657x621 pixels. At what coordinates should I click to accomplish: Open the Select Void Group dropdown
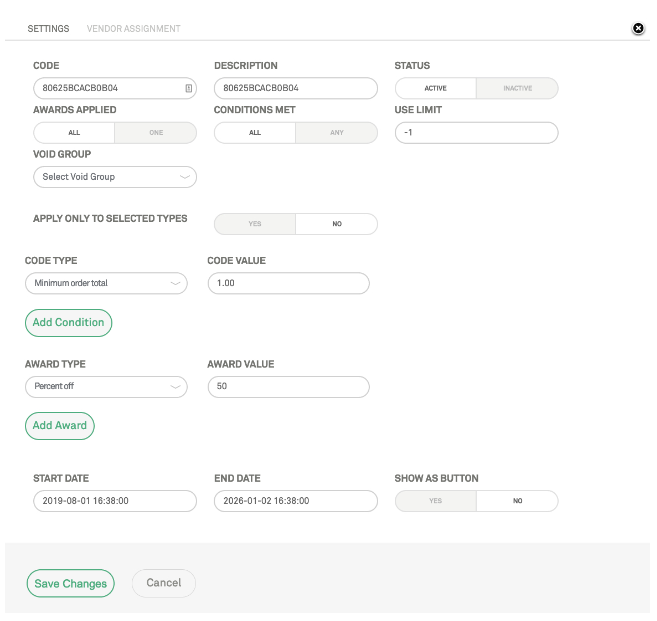pyautogui.click(x=115, y=177)
